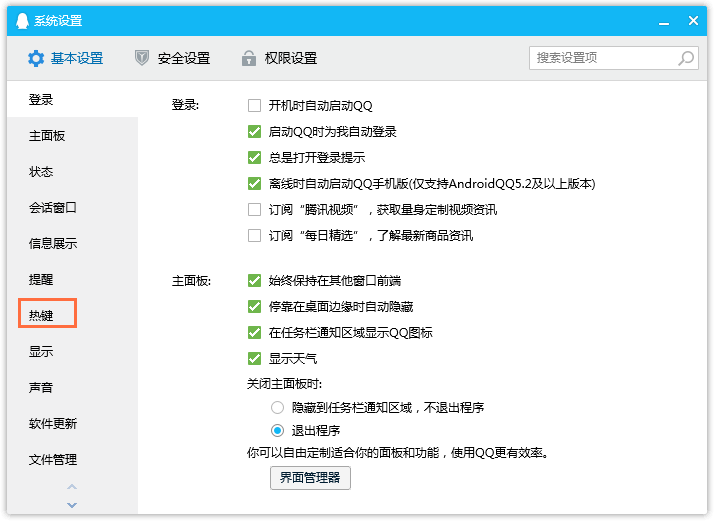Open the 界面管理器 button
The image size is (717, 521).
click(x=310, y=478)
